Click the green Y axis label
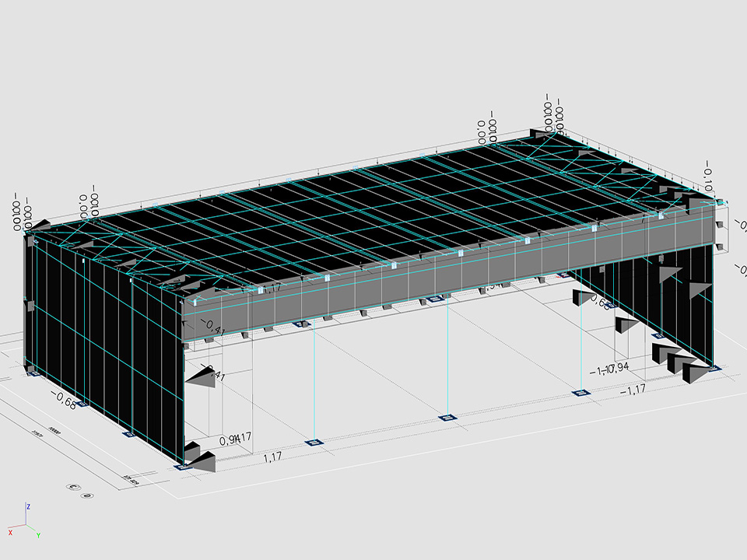The height and width of the screenshot is (560, 747). [38, 535]
